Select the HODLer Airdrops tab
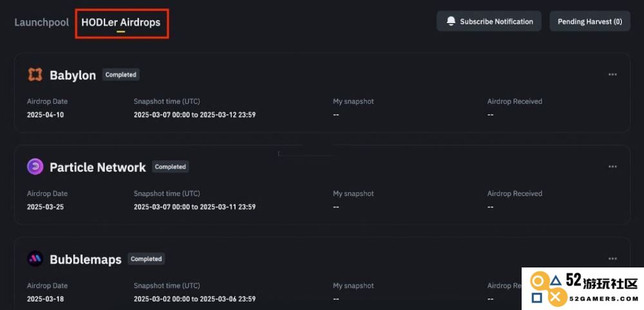The width and height of the screenshot is (644, 310). (x=121, y=22)
